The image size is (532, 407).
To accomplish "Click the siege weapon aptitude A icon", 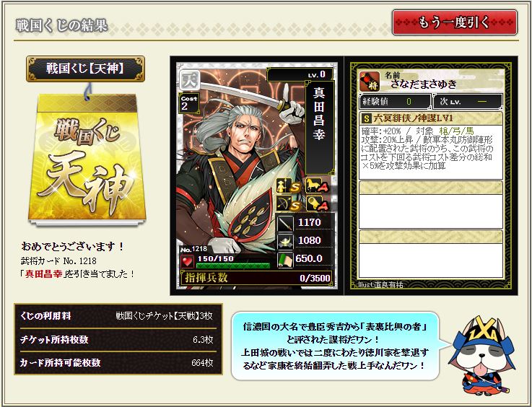I will pyautogui.click(x=317, y=204).
